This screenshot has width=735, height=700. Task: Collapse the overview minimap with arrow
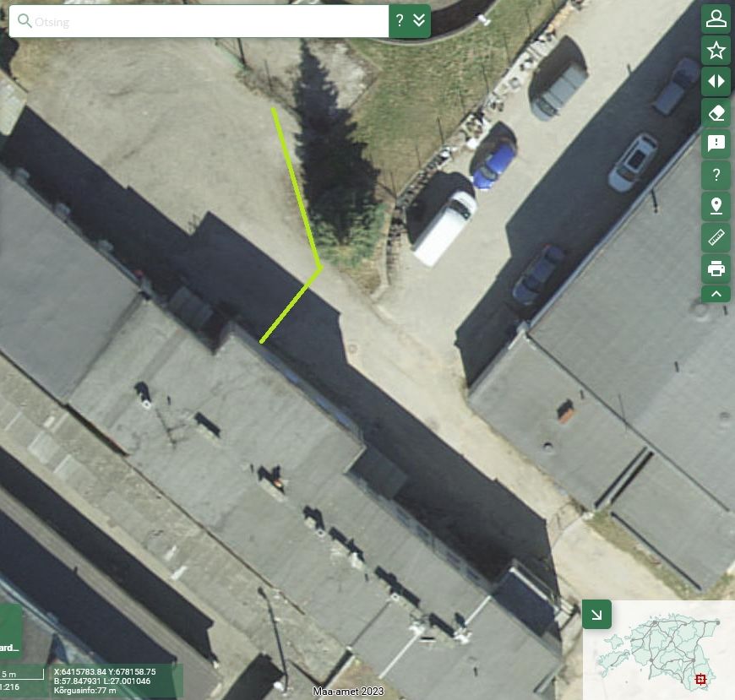coord(596,615)
